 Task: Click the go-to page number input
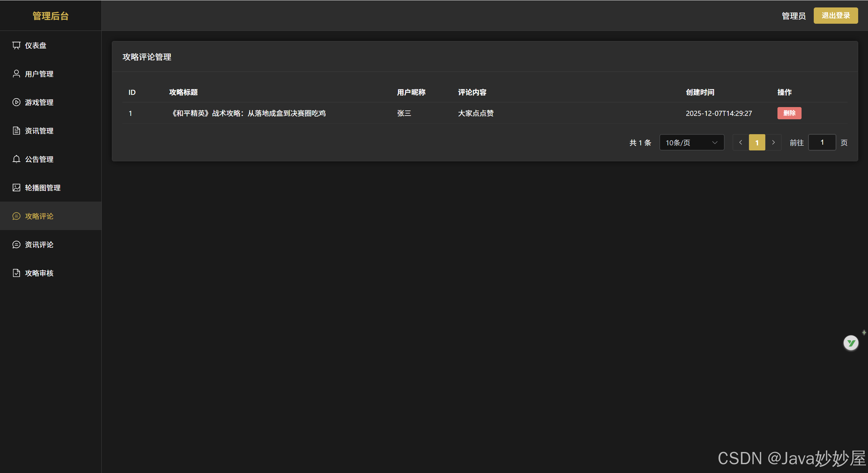822,143
